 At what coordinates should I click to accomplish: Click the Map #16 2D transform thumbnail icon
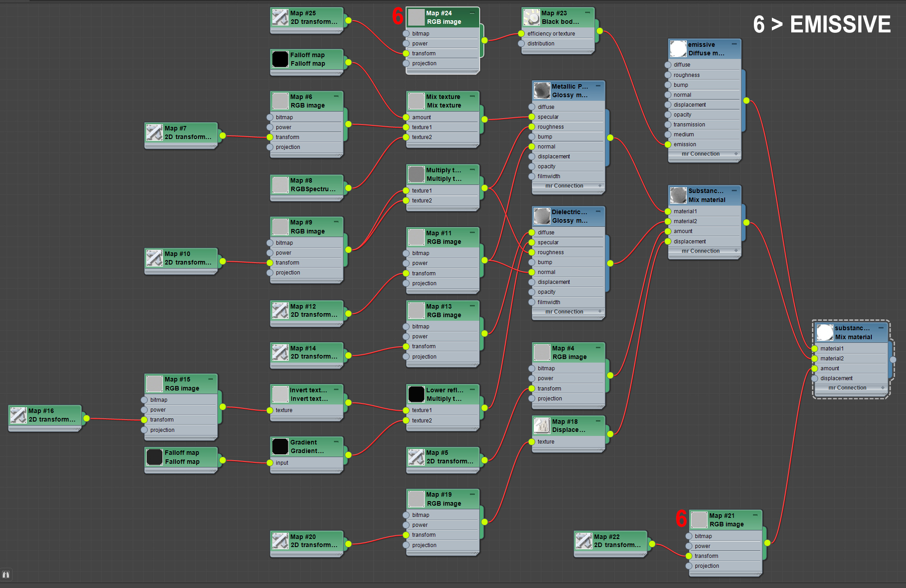pos(18,415)
